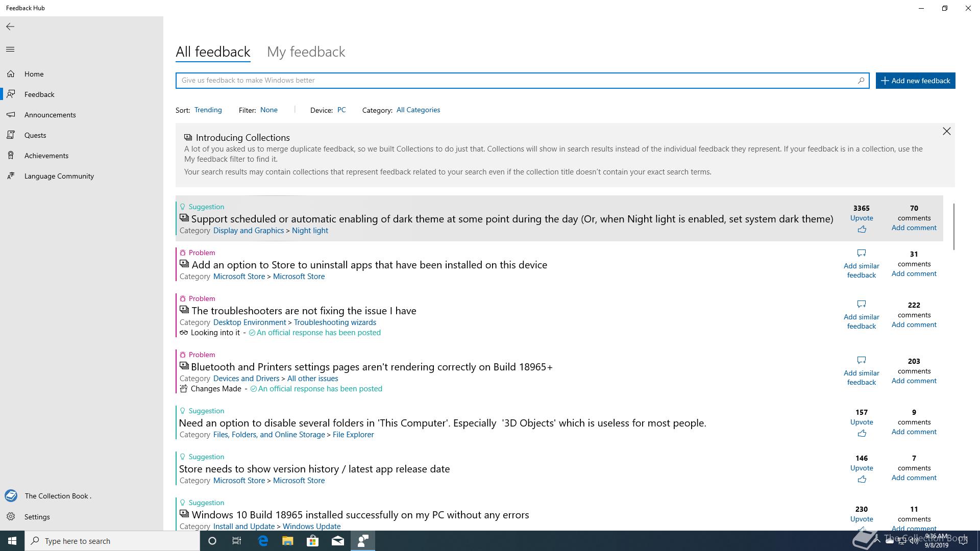
Task: Add comment on troubleshooters problem
Action: pyautogui.click(x=914, y=324)
